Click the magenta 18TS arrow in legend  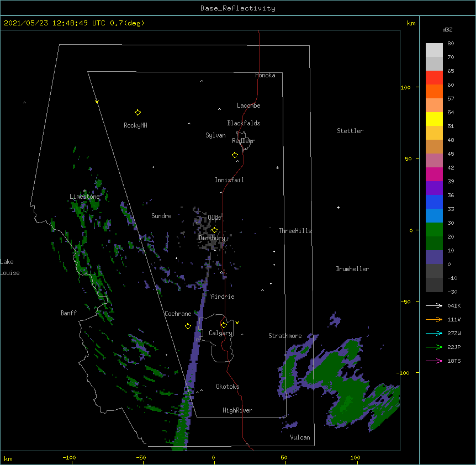click(434, 361)
